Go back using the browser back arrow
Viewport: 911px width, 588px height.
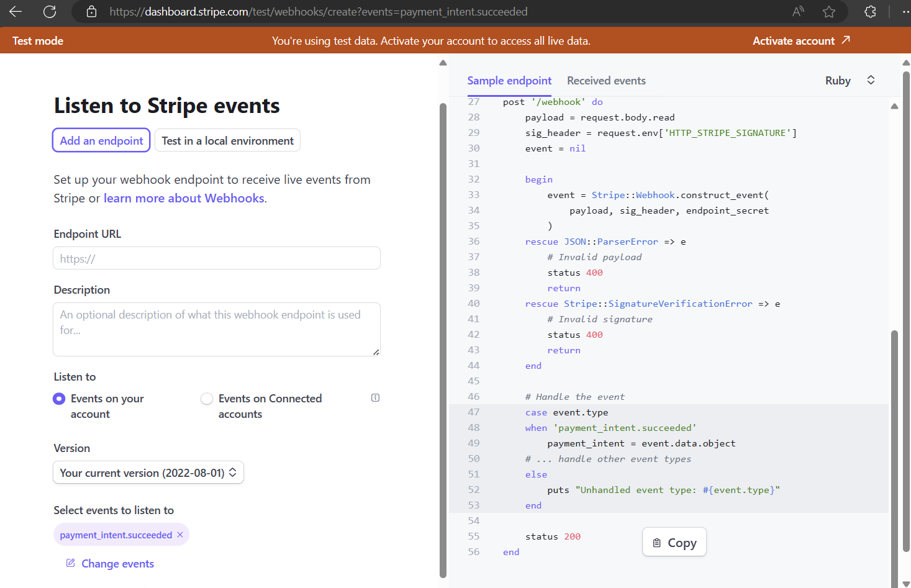tap(16, 12)
